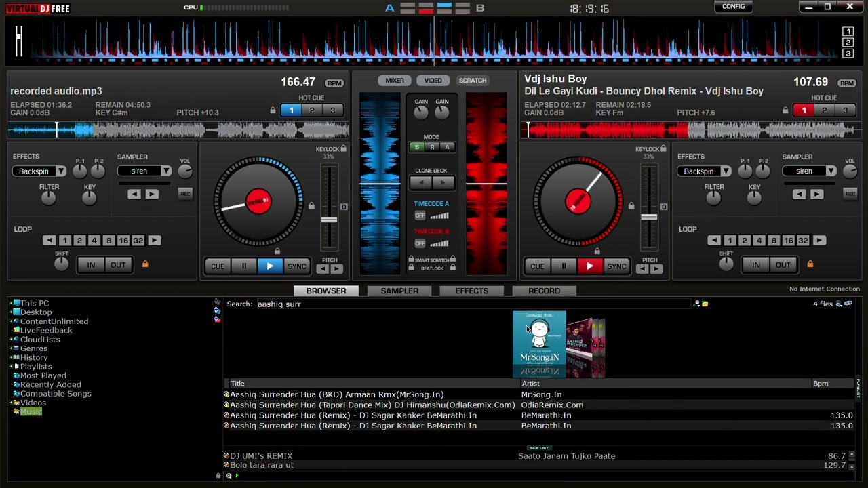Click the blue add virtual folder icon
This screenshot has height=488, width=868.
[x=217, y=311]
